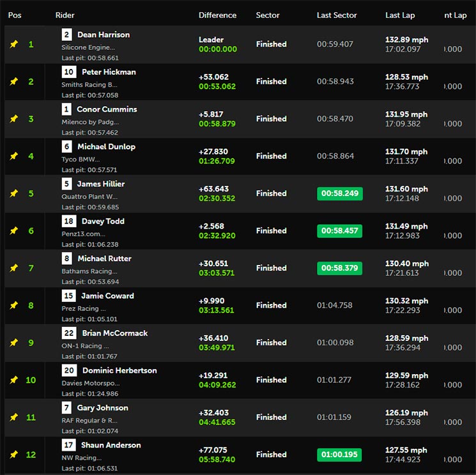Click the pin icon beside Dean Harrison
Image resolution: width=476 pixels, height=475 pixels.
point(14,45)
